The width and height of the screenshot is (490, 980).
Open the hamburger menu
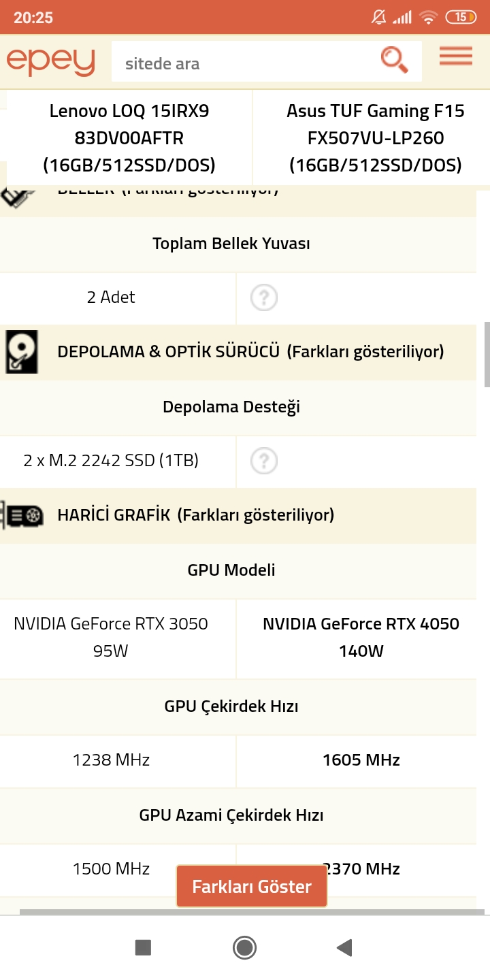click(455, 56)
